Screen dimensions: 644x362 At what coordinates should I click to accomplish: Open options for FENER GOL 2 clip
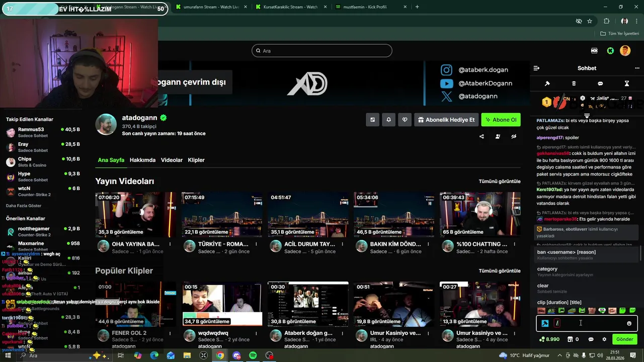point(170,333)
